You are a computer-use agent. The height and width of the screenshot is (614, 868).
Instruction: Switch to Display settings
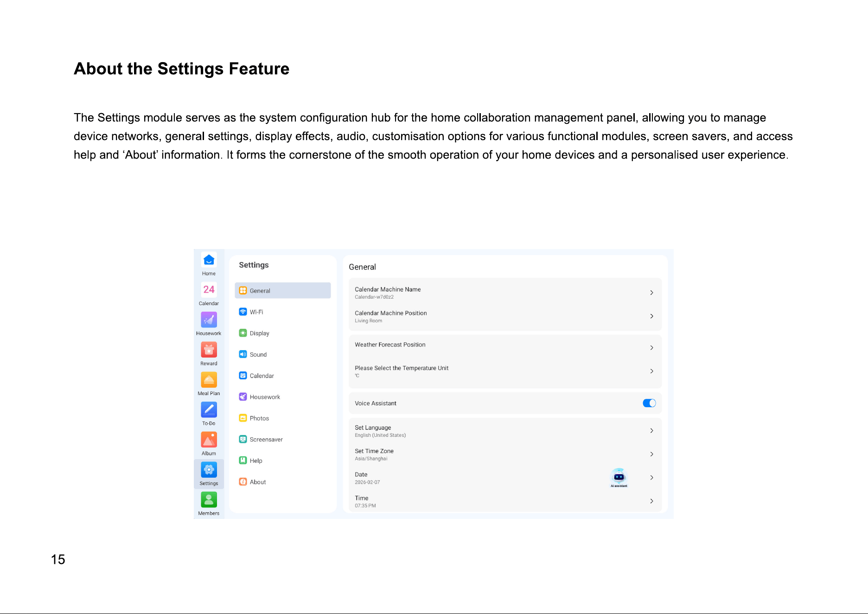pos(283,333)
